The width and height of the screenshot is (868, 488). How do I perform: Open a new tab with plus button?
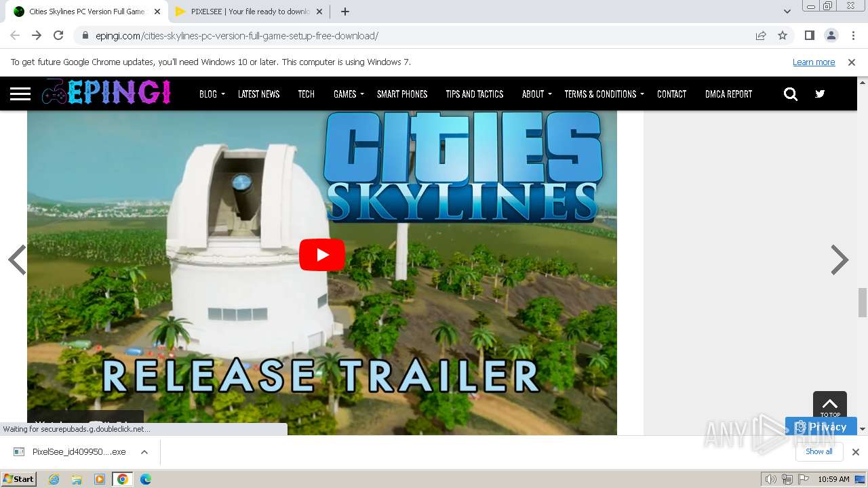344,12
